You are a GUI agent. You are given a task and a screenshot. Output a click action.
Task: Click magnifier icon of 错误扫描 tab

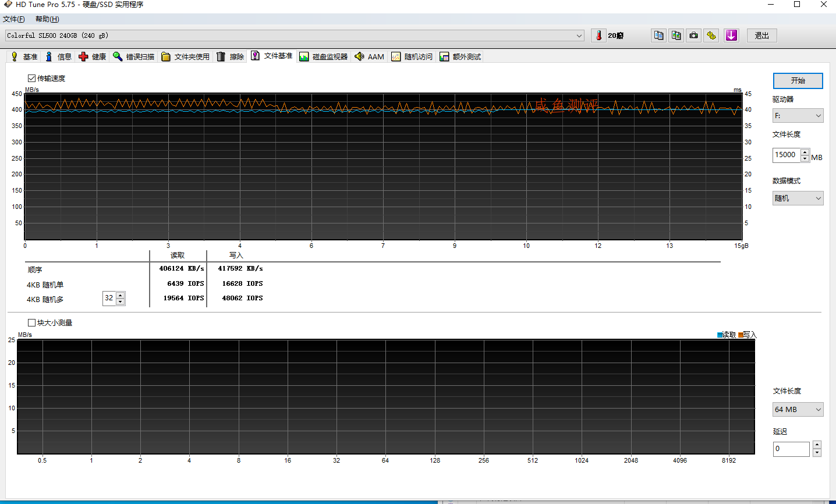(118, 56)
